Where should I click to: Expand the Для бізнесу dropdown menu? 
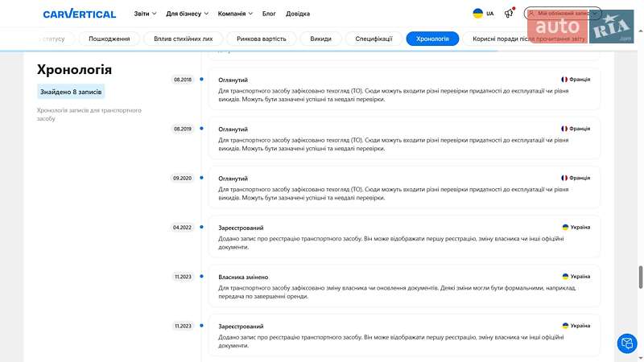[x=187, y=14]
